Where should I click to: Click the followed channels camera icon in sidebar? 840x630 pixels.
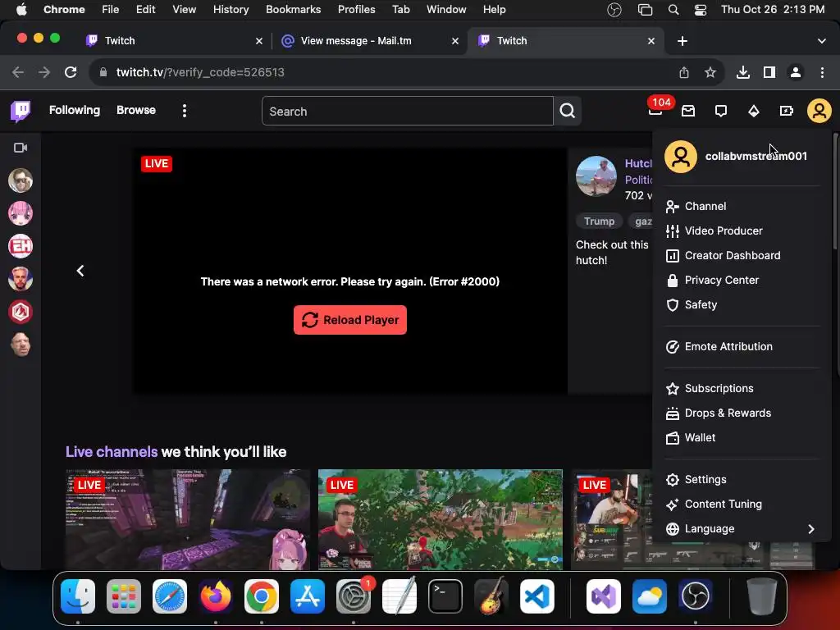[21, 148]
